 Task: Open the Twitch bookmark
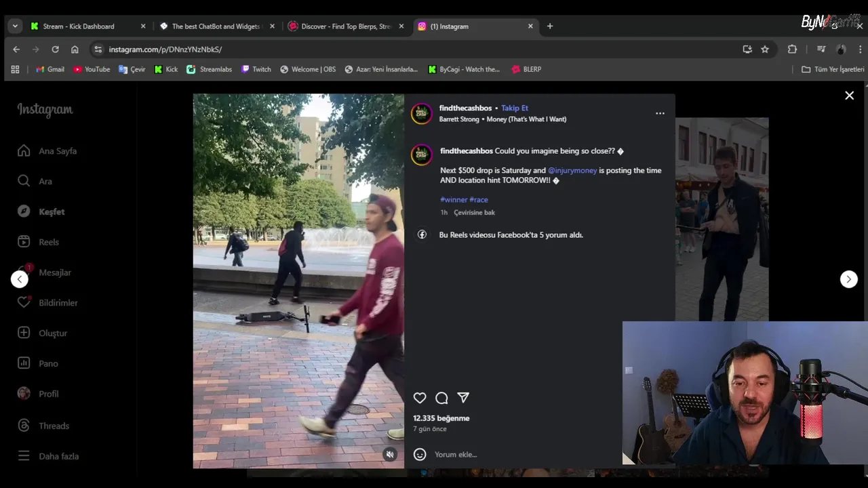pos(256,69)
